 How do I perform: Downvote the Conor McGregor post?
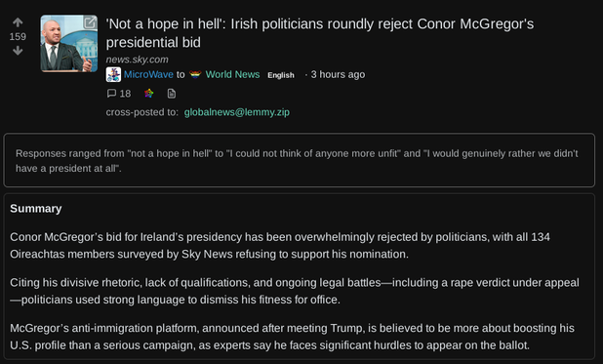pos(18,51)
